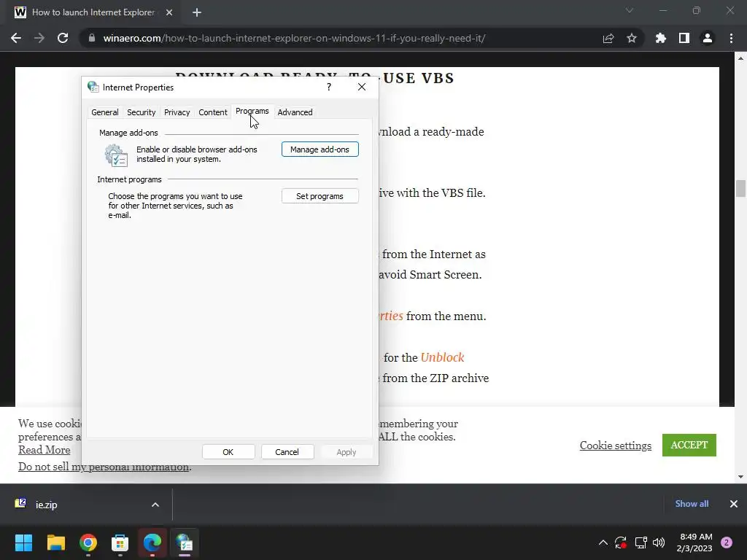Click Show all downloads
The image size is (747, 560).
(692, 504)
